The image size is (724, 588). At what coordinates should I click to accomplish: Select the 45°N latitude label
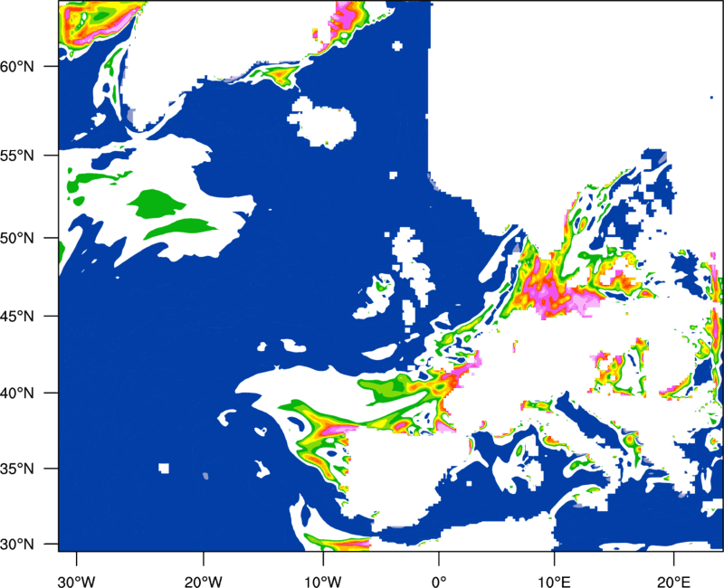pos(17,317)
